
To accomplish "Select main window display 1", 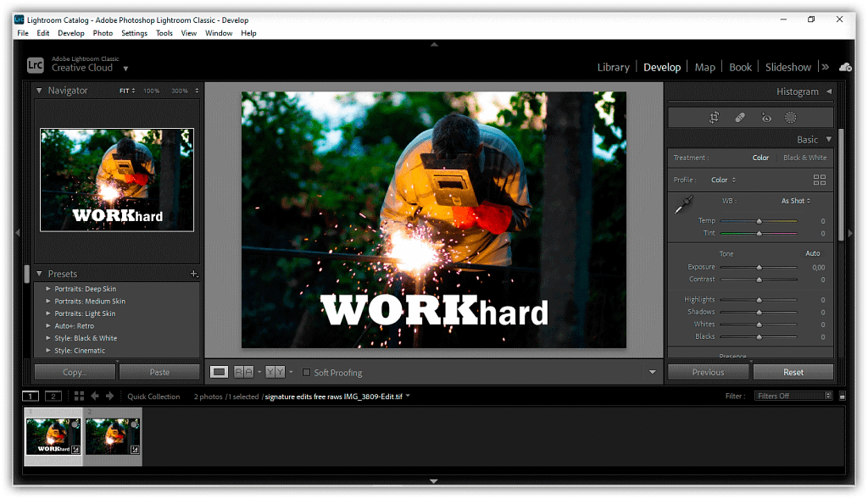I will pyautogui.click(x=31, y=396).
